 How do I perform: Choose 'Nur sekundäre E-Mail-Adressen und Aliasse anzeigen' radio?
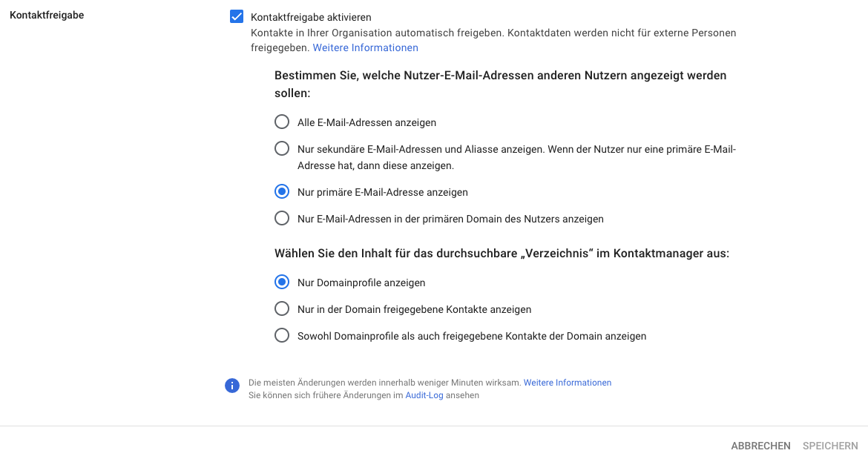(282, 148)
